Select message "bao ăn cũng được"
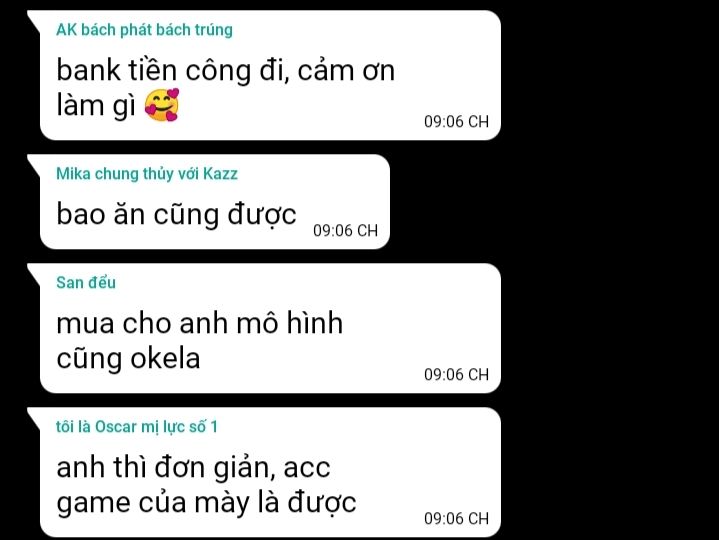 pyautogui.click(x=177, y=215)
